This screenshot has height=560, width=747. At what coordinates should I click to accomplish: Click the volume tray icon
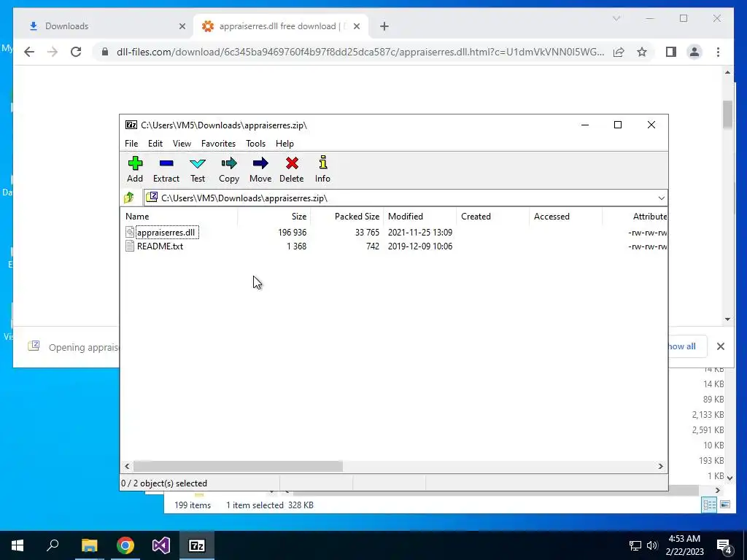click(651, 545)
